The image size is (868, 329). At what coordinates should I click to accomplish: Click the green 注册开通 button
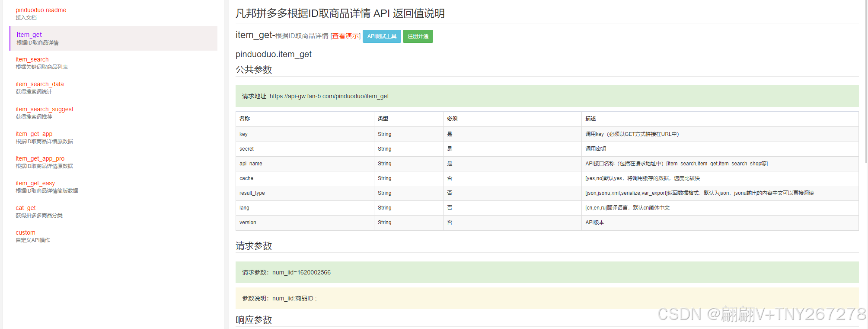coord(418,36)
